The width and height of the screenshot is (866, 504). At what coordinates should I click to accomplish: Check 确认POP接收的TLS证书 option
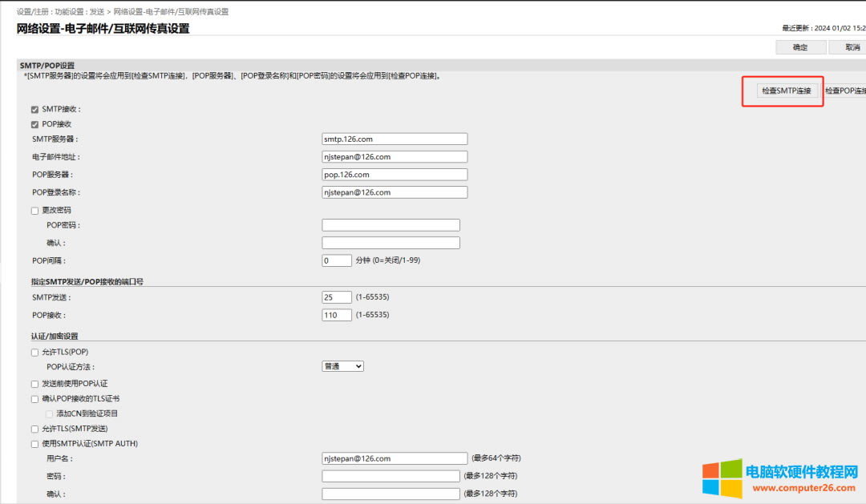click(34, 398)
